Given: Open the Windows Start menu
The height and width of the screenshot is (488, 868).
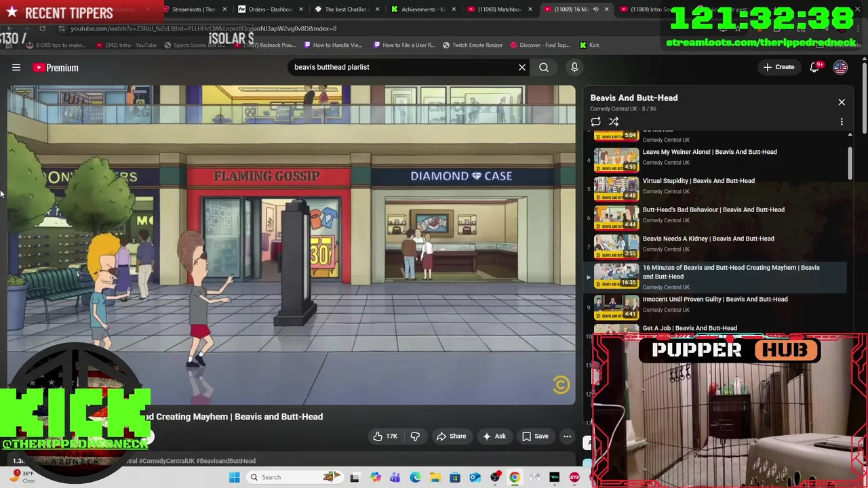Looking at the screenshot, I should 235,477.
